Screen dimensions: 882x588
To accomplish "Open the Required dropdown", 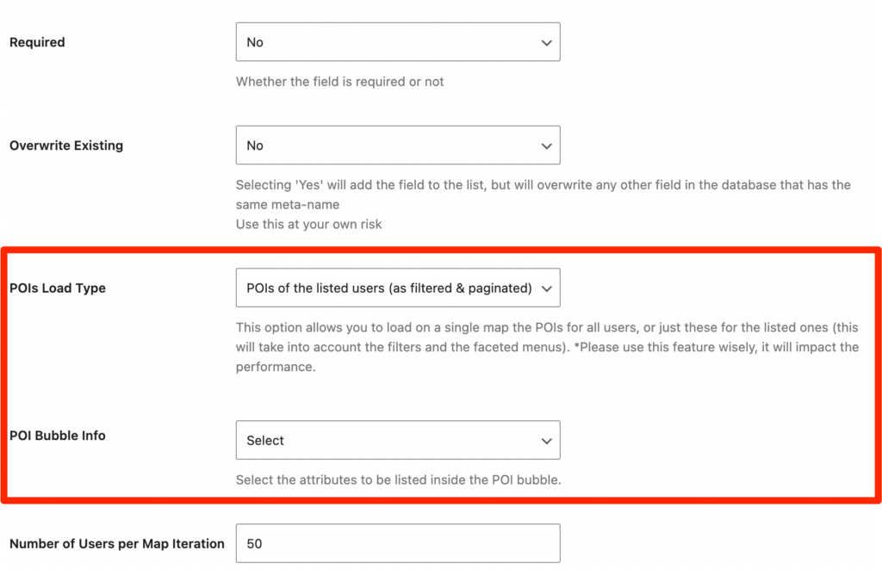I will (x=398, y=42).
